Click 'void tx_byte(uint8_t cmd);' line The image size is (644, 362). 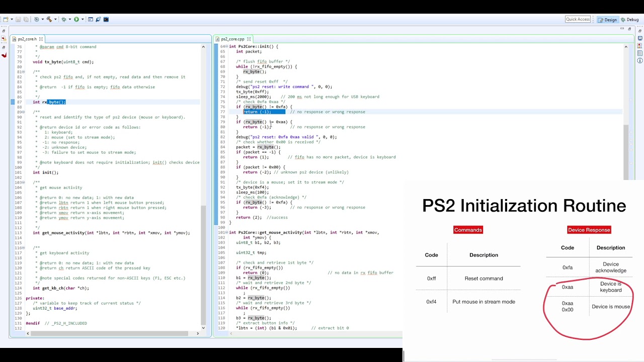tap(63, 62)
